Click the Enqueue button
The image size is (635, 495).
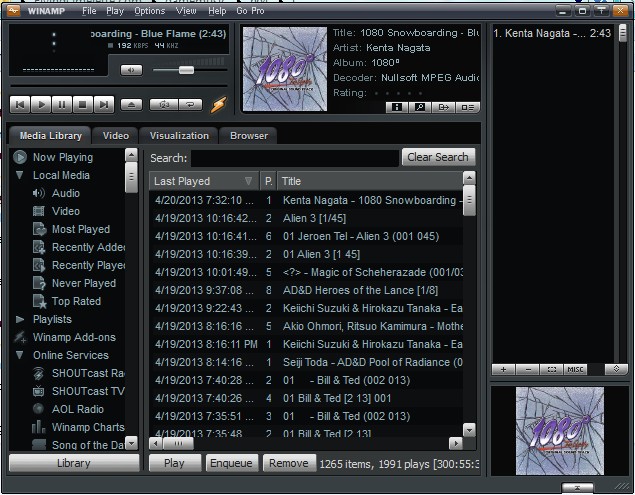[x=231, y=463]
